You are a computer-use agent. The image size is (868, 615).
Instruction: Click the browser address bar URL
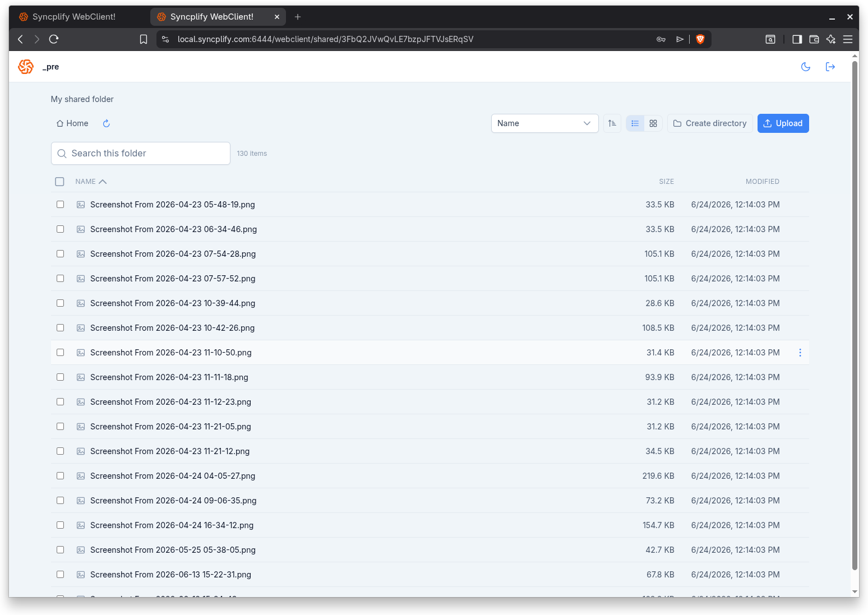(325, 39)
